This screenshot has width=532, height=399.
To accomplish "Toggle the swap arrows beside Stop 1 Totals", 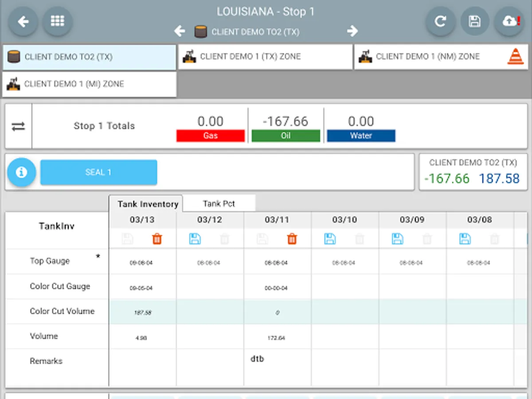I will [19, 126].
